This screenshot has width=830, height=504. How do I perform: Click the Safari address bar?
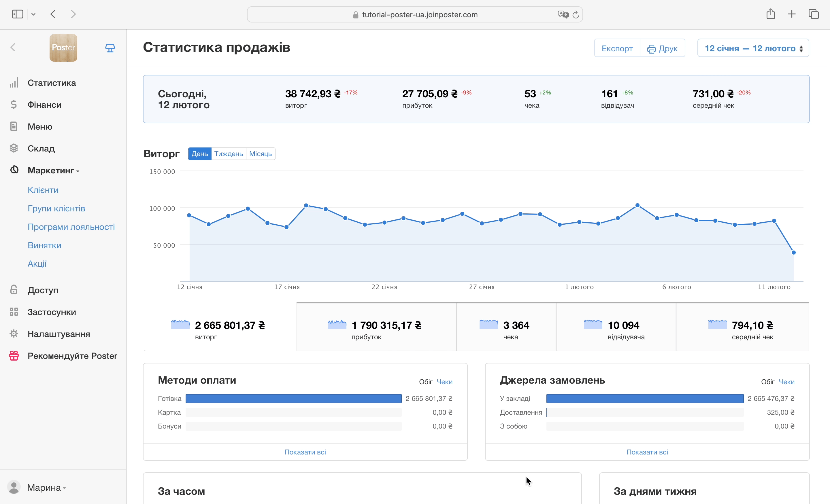click(x=415, y=14)
